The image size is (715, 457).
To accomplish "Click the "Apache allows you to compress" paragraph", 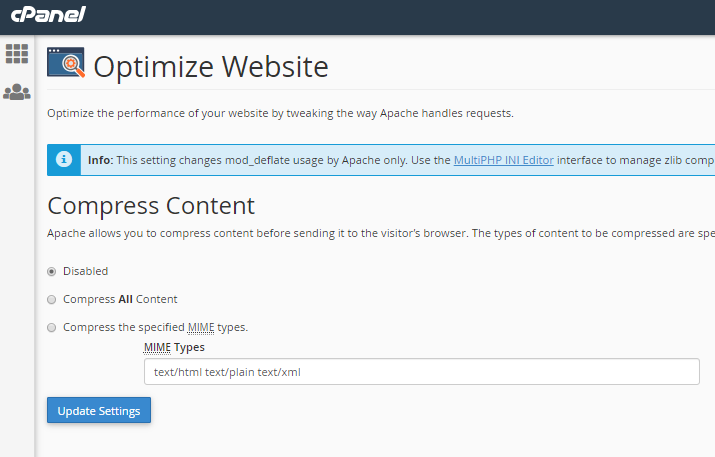I will tap(381, 233).
